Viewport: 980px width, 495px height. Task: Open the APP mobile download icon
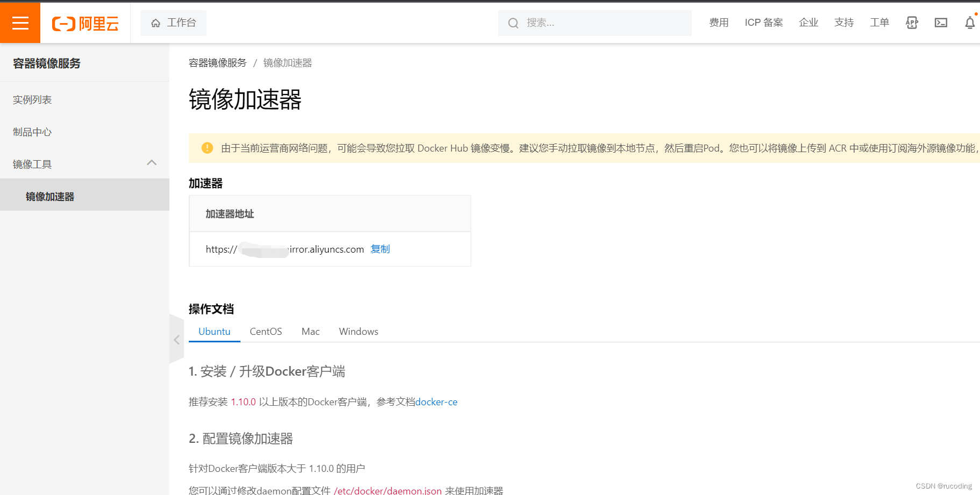click(911, 23)
